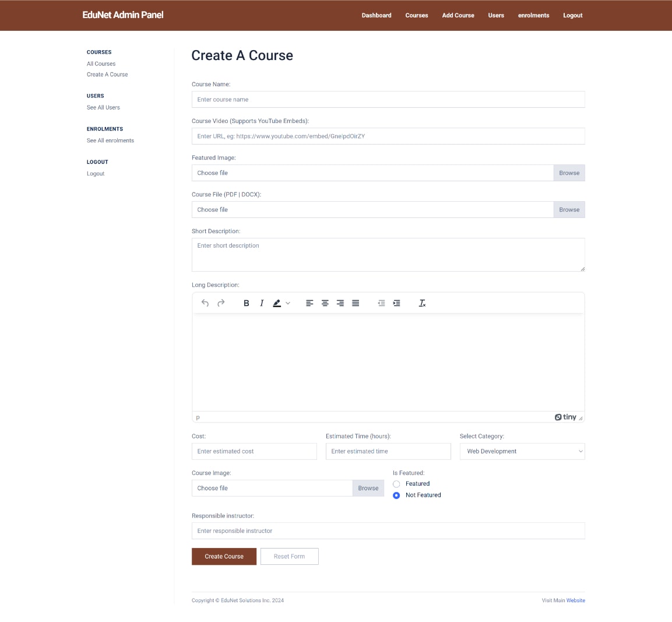The image size is (672, 622).
Task: Click the Short Description resize grip
Action: [582, 269]
